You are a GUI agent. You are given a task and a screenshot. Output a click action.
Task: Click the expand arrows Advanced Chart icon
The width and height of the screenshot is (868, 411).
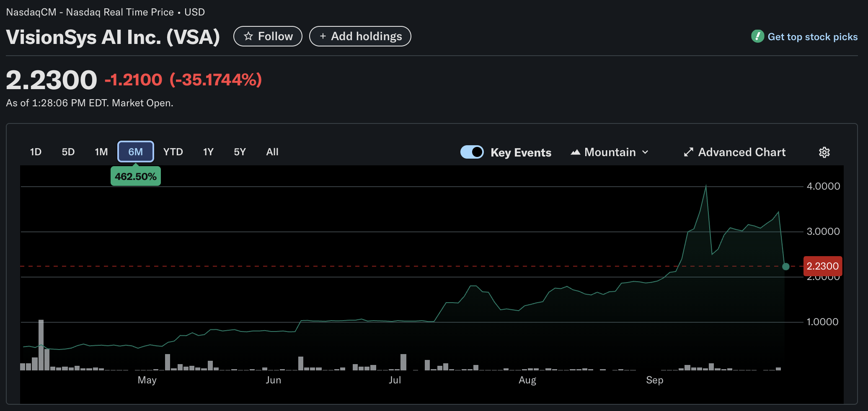coord(688,152)
